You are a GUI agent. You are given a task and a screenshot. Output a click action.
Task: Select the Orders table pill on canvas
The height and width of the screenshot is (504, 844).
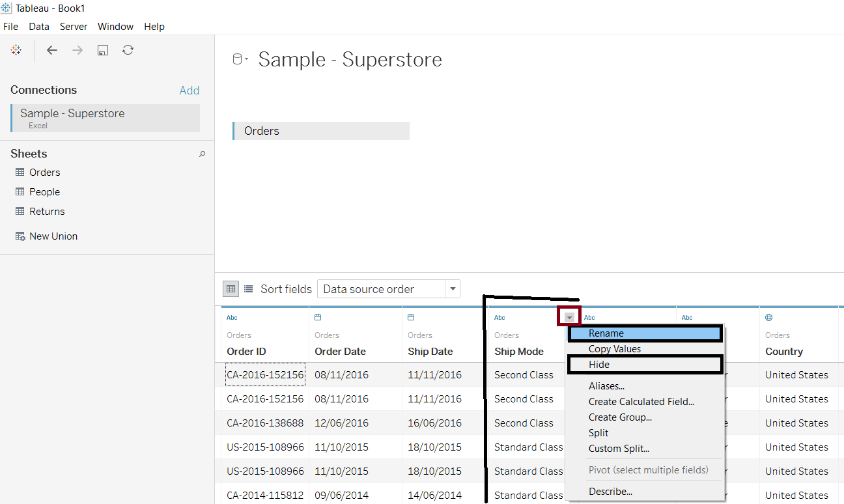click(x=321, y=131)
